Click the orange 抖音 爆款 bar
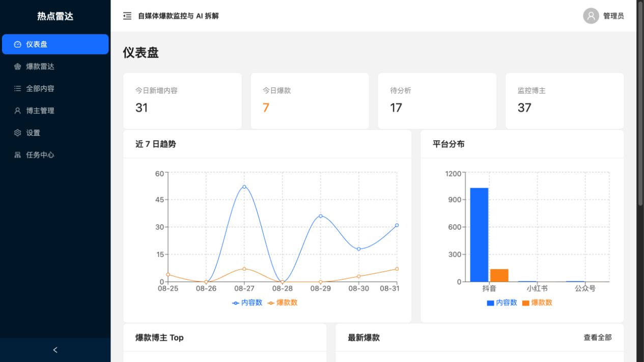The height and width of the screenshot is (362, 644). [499, 275]
